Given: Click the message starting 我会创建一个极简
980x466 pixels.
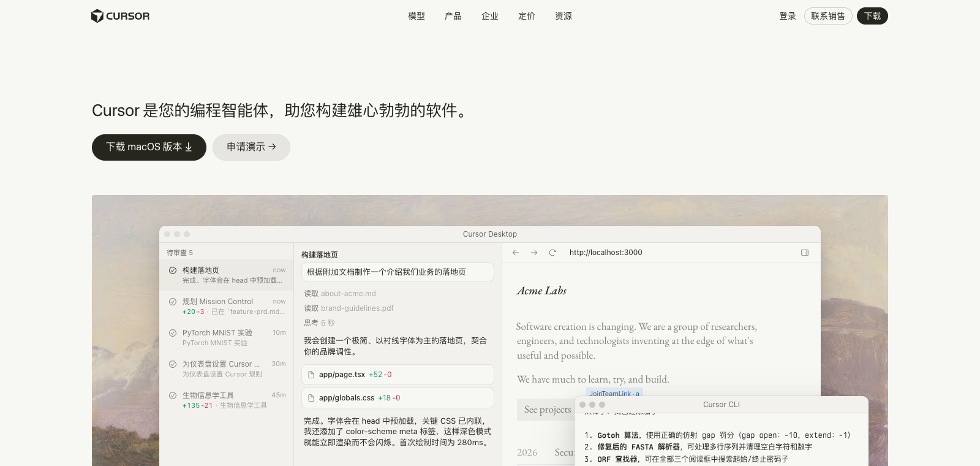Looking at the screenshot, I should [x=396, y=346].
